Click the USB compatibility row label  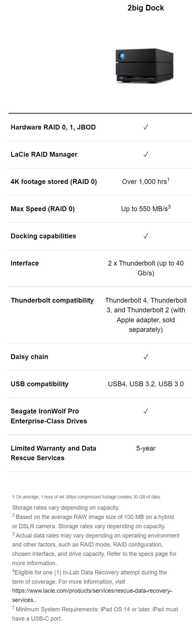[39, 384]
